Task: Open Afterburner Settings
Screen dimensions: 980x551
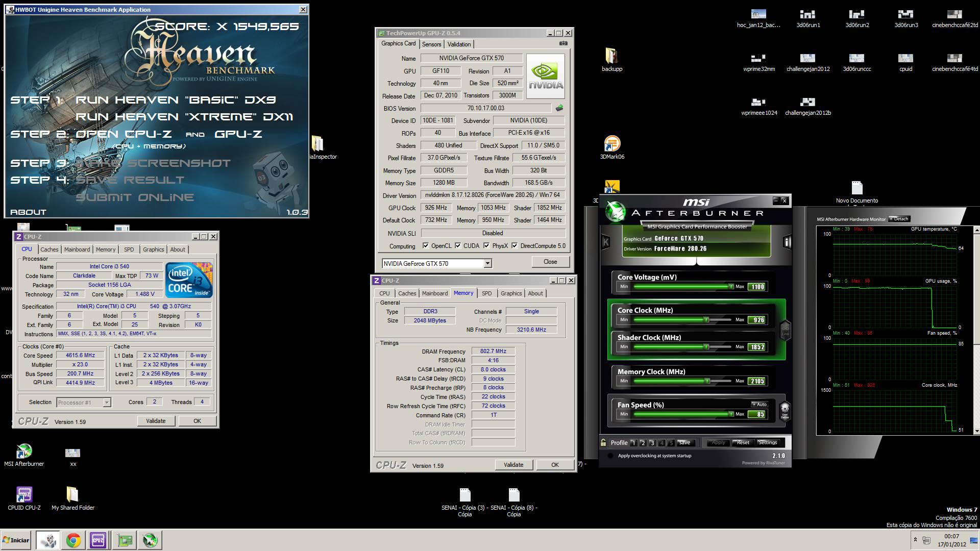Action: 767,443
